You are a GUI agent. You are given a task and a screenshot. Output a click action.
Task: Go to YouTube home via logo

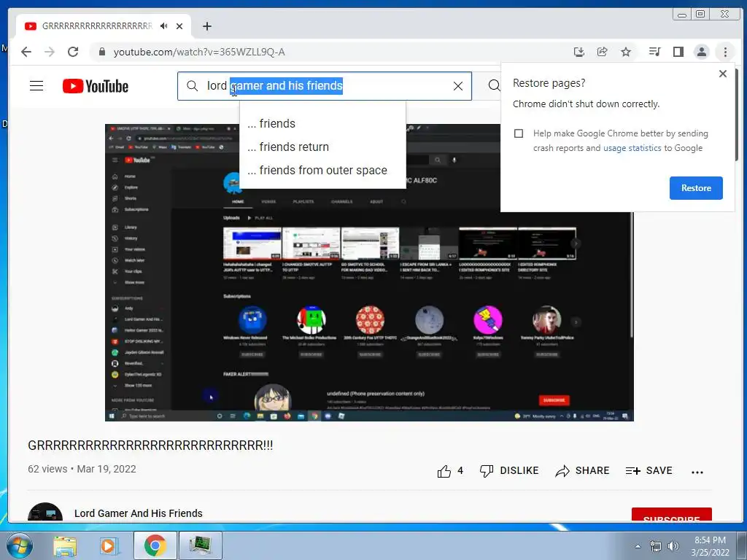coord(96,86)
